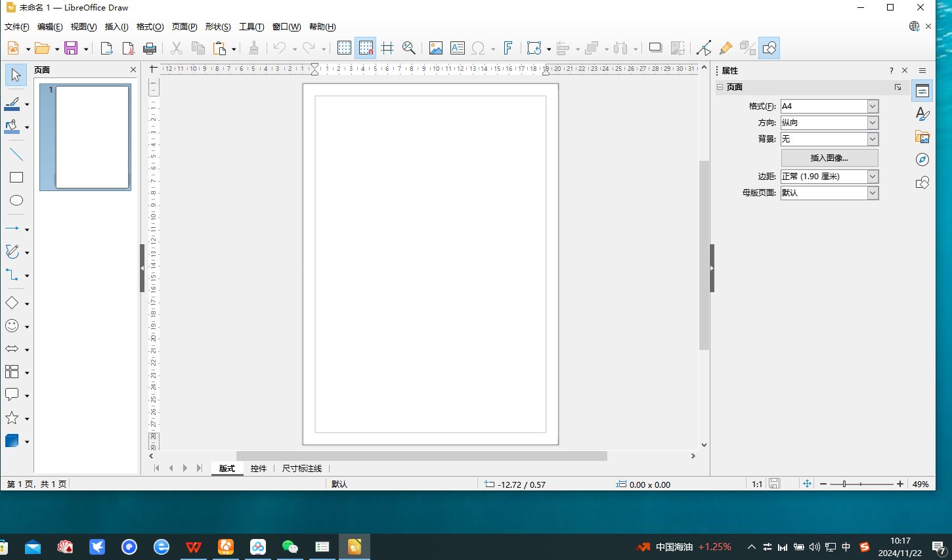
Task: Click the Line Color pencil icon
Action: click(x=12, y=104)
